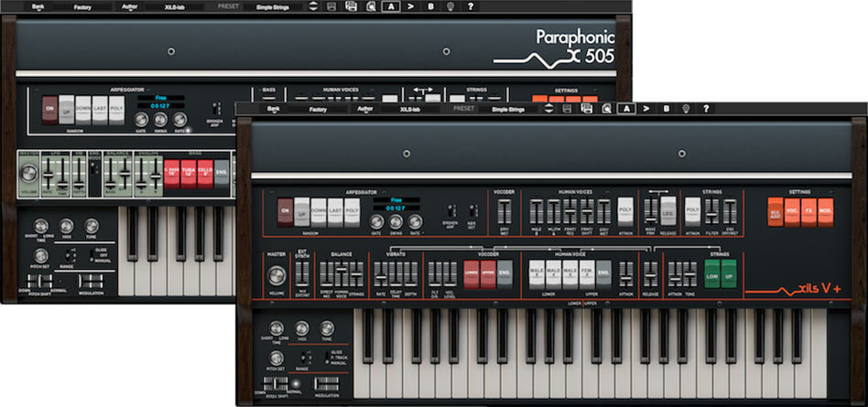Open the XILS-lab author dropdown in XILS V+
Viewport: 868px width, 407px height.
(x=412, y=109)
